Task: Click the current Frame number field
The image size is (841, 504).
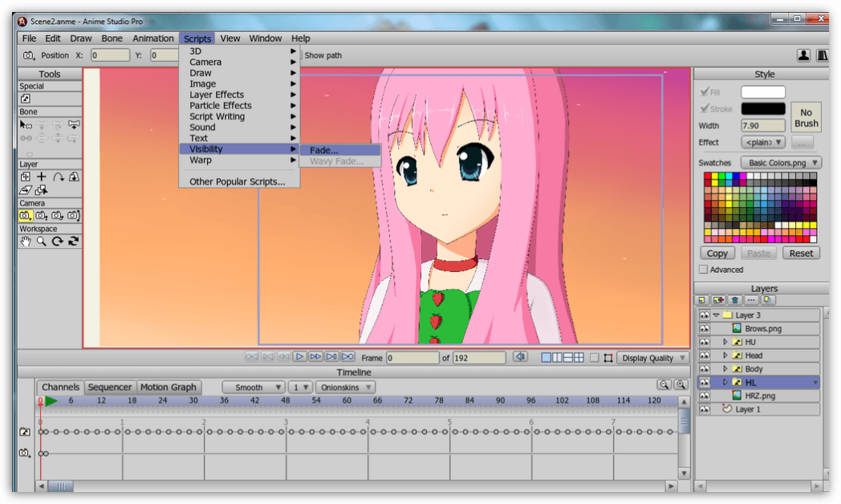Action: (x=412, y=358)
